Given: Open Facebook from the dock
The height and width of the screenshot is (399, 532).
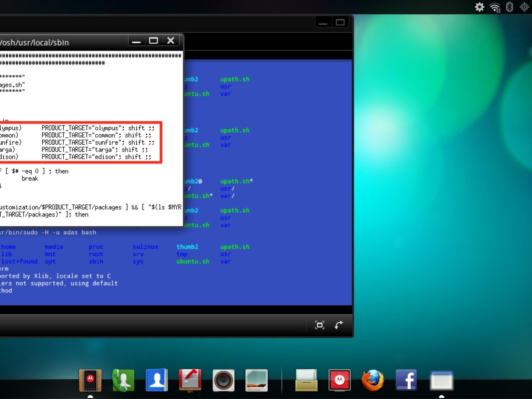Looking at the screenshot, I should pyautogui.click(x=406, y=380).
